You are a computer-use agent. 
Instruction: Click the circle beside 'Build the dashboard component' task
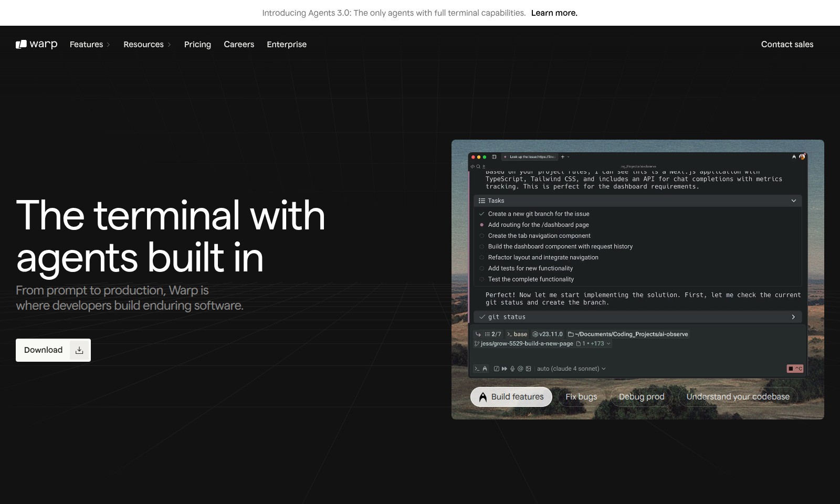coord(481,246)
